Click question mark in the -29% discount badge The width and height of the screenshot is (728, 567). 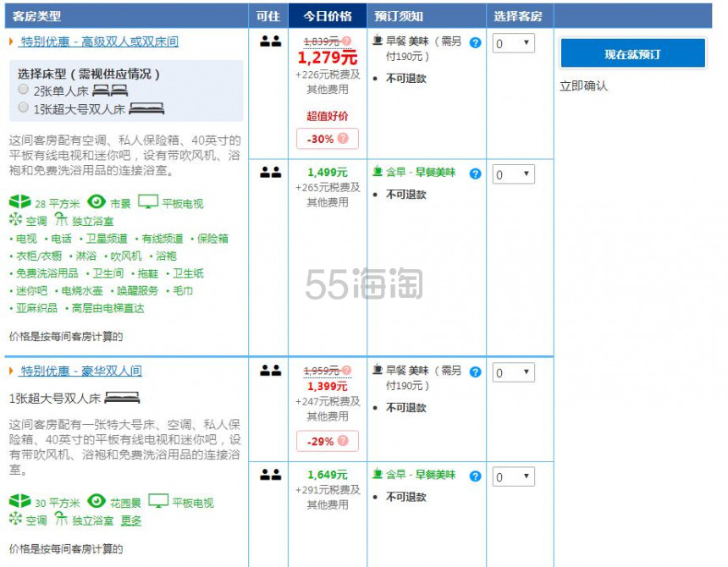coord(342,441)
